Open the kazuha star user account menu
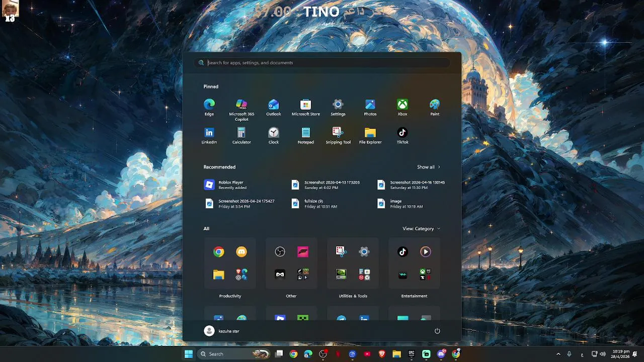This screenshot has height=362, width=644. (x=222, y=331)
